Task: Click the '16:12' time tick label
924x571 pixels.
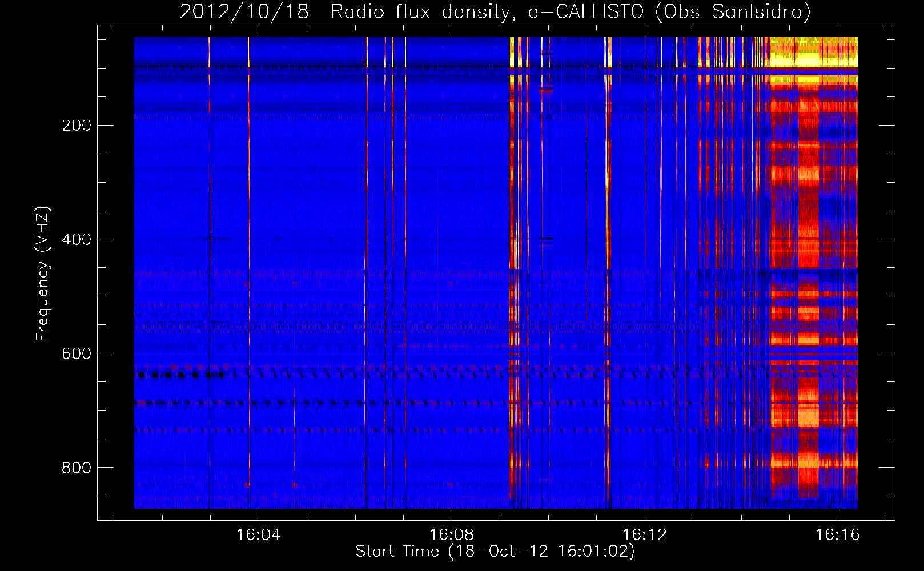Action: pyautogui.click(x=645, y=535)
